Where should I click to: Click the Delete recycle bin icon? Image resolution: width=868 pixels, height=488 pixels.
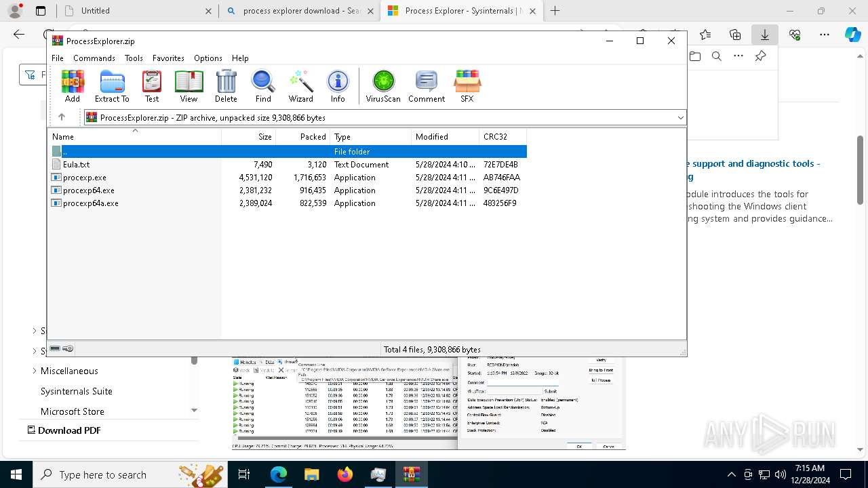[x=226, y=87]
